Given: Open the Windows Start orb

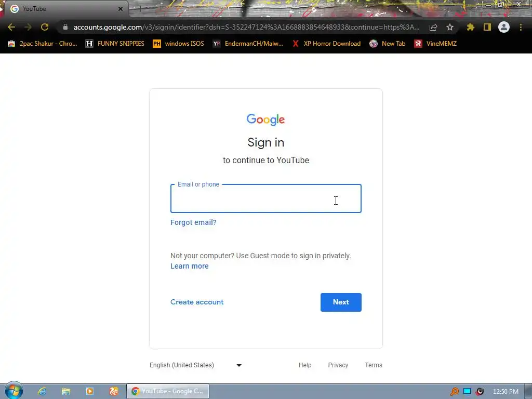Looking at the screenshot, I should pos(14,391).
